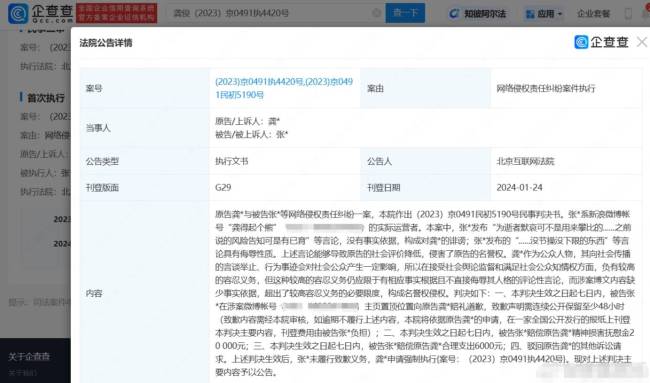Click the 内容 row label

94,293
